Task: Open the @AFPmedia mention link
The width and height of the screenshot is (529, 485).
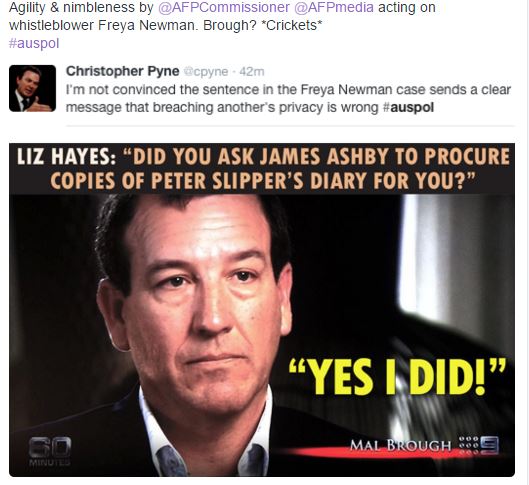Action: pyautogui.click(x=334, y=7)
